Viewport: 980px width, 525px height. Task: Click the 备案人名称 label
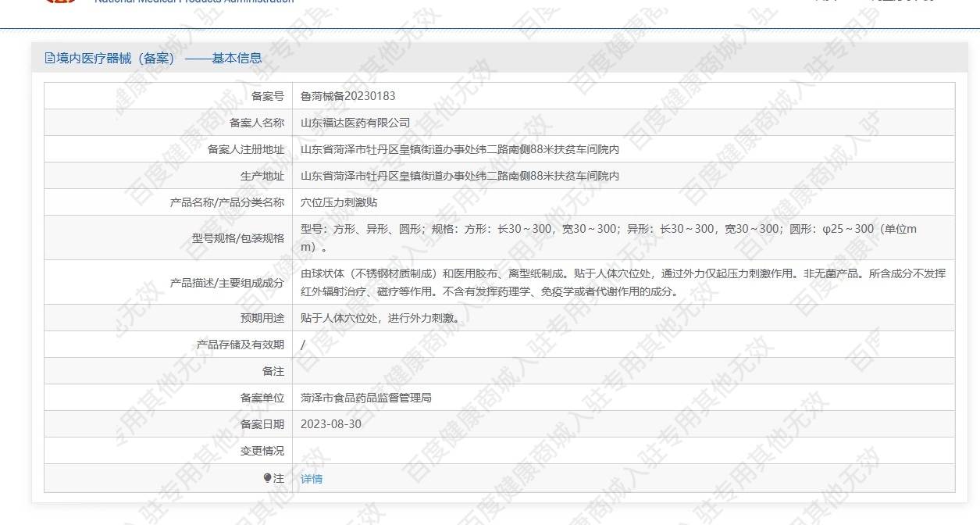(x=257, y=123)
